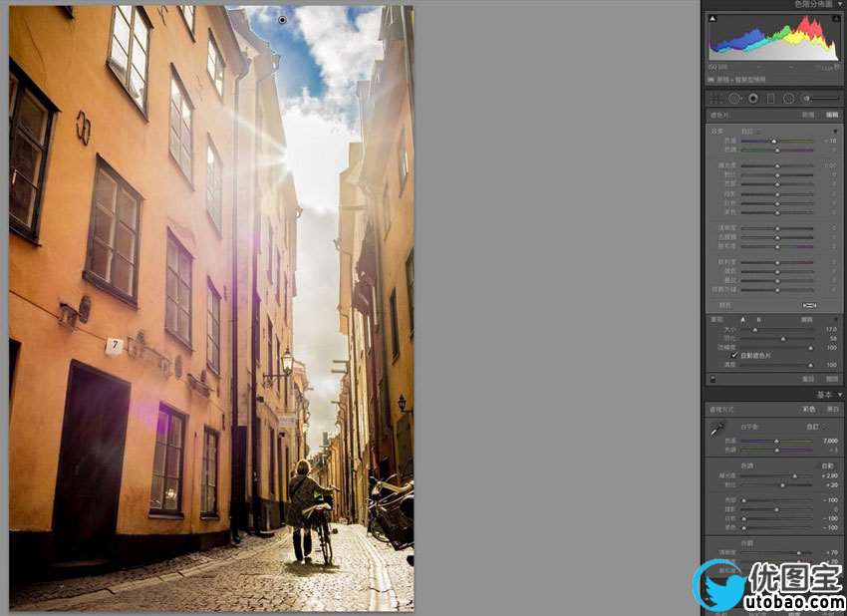Click the Basic Temp value 7,000

click(831, 441)
